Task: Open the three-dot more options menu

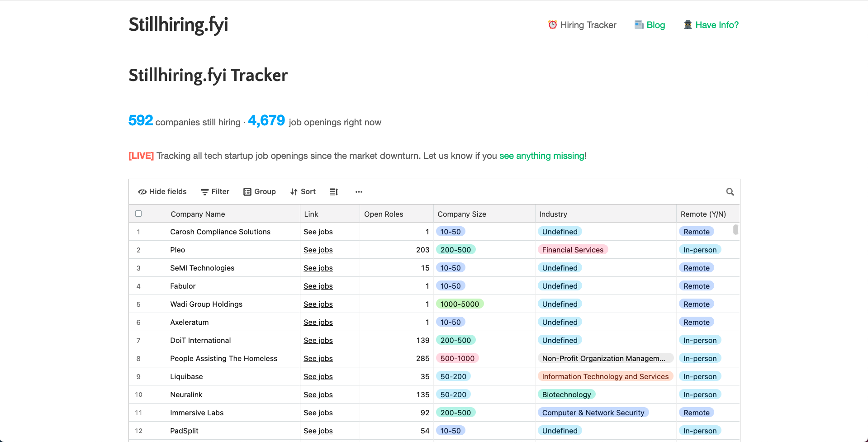Action: click(x=359, y=192)
